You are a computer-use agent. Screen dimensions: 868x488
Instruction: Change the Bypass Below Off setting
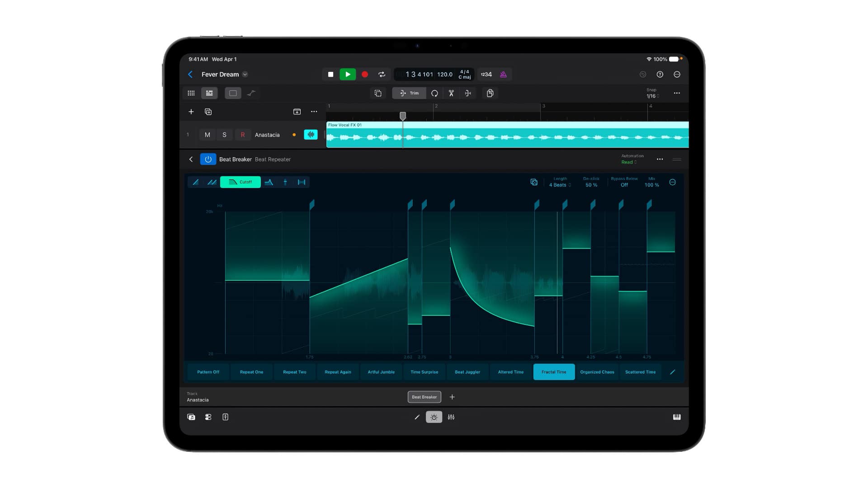point(624,182)
